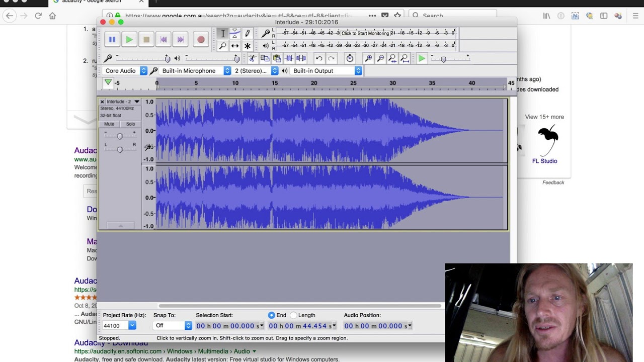Open the Built-in Microphone dropdown
644x362 pixels.
(195, 71)
